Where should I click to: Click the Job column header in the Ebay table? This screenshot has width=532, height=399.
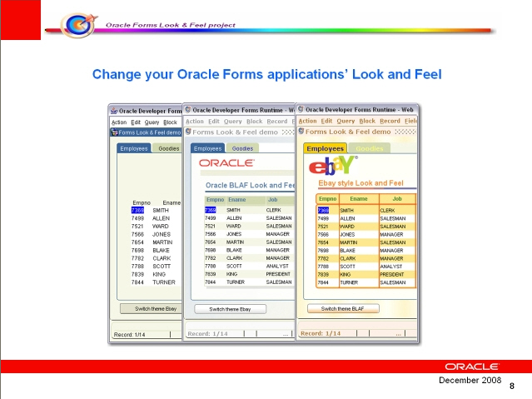(x=397, y=198)
